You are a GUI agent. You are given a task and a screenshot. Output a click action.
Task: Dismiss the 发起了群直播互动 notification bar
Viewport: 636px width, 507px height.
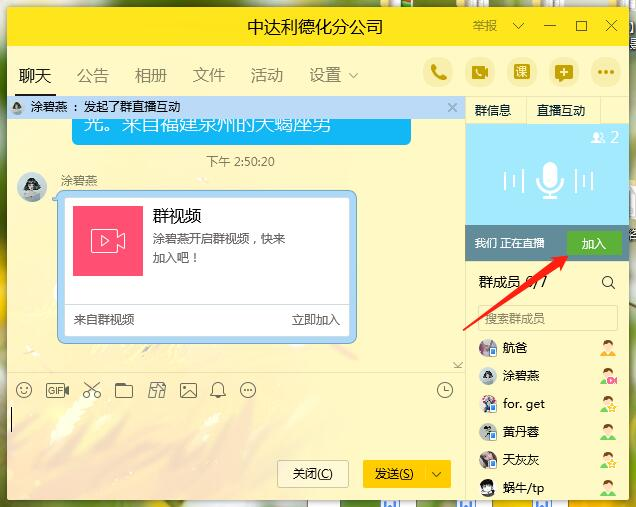pyautogui.click(x=453, y=107)
